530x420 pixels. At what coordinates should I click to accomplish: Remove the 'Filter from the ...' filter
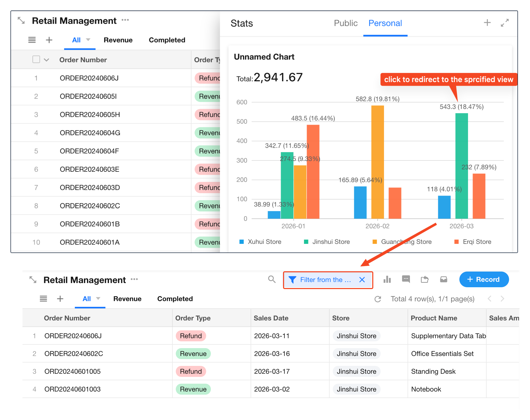(362, 280)
